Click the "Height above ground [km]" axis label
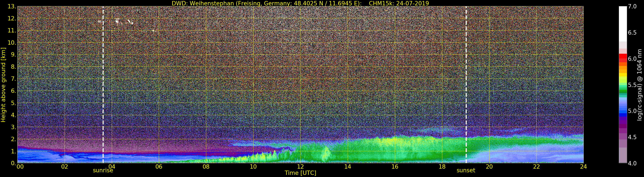The height and width of the screenshot is (177, 644). point(3,85)
